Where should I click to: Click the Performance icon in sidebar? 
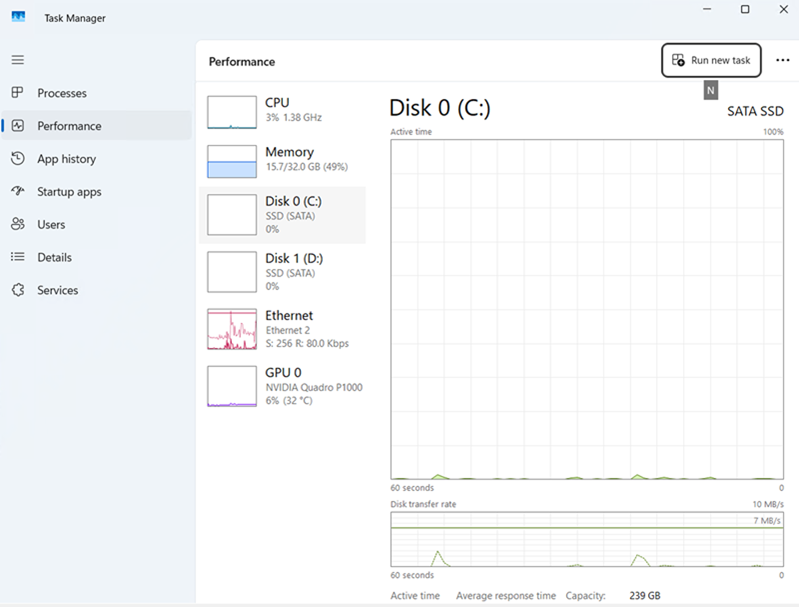17,126
